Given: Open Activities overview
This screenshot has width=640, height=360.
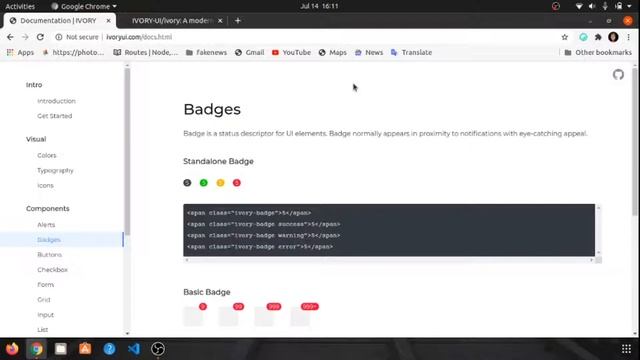Looking at the screenshot, I should tap(20, 6).
